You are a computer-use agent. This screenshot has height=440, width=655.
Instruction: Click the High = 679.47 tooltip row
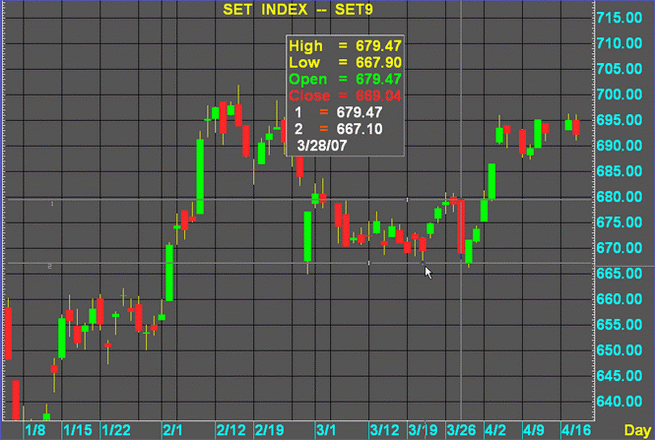click(x=345, y=46)
